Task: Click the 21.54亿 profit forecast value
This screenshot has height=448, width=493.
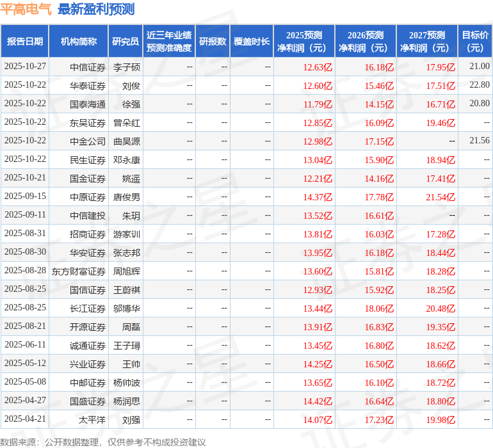Action: [x=440, y=197]
